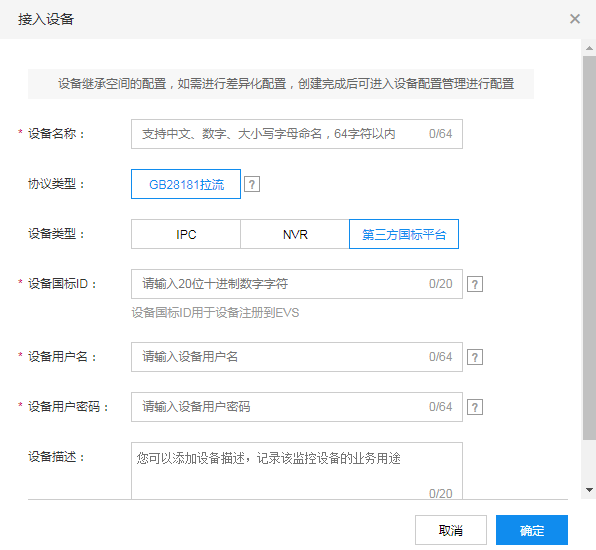Click scrollbar down arrow in dialog
Image resolution: width=596 pixels, height=550 pixels.
pos(589,490)
